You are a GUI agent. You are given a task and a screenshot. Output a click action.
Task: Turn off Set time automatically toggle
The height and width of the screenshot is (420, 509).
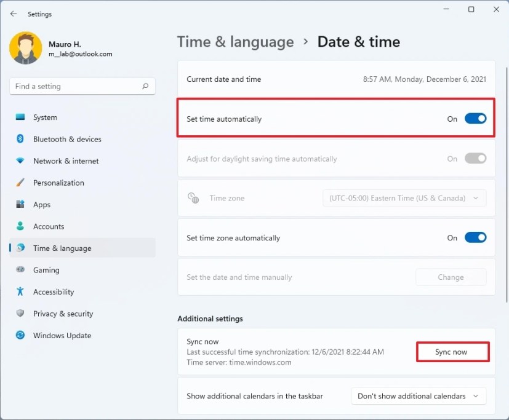475,119
